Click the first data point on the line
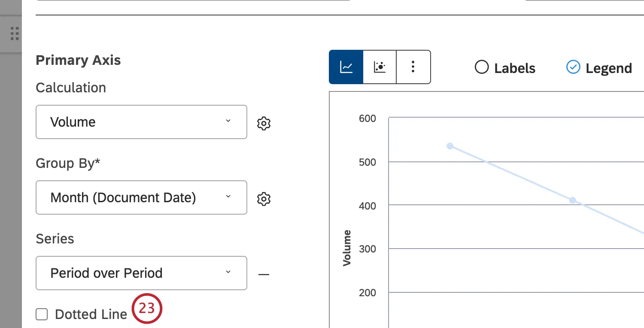Screen dimensions: 644x328 450,146
